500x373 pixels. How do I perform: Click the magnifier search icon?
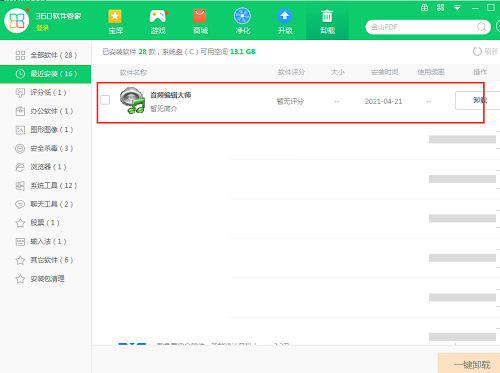481,27
